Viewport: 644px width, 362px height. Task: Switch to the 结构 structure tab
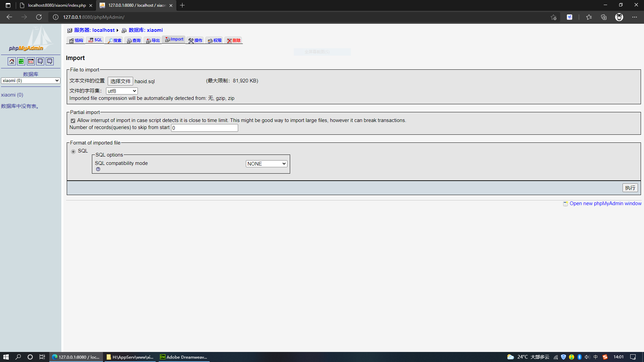coord(76,41)
